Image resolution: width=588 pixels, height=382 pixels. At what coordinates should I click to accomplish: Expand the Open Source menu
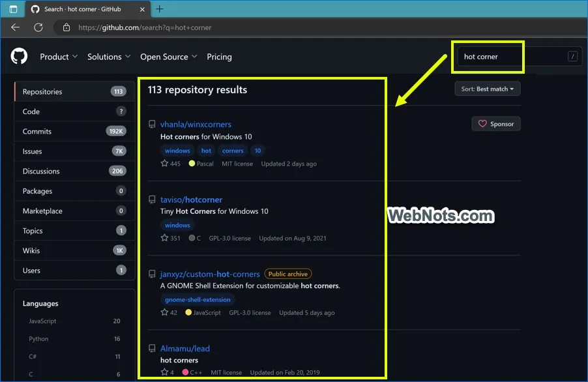coord(168,57)
